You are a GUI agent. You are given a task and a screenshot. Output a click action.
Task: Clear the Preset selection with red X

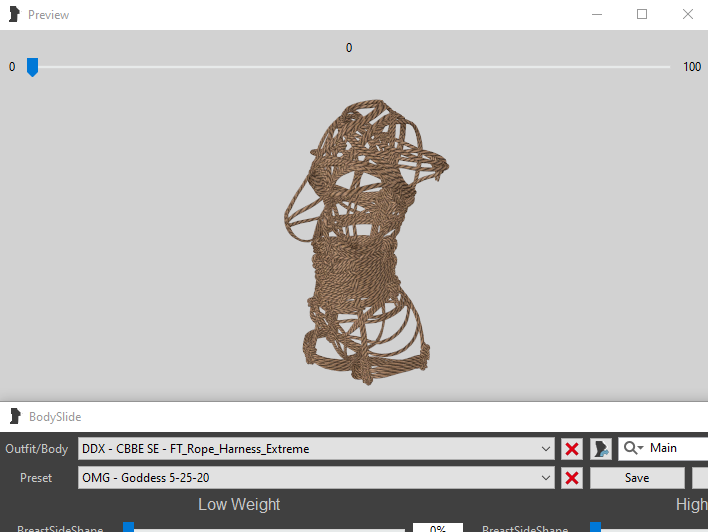click(572, 478)
